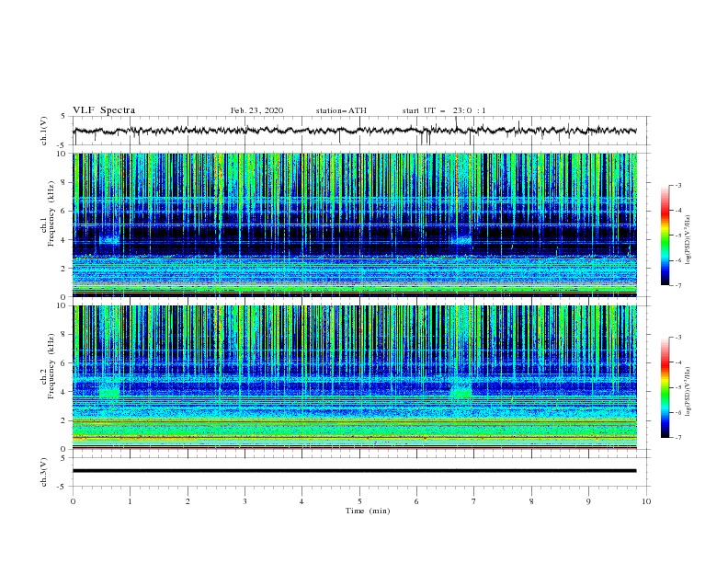This screenshot has height=563, width=728.
Task: Click the time axis tick label "7"
Action: [x=474, y=501]
